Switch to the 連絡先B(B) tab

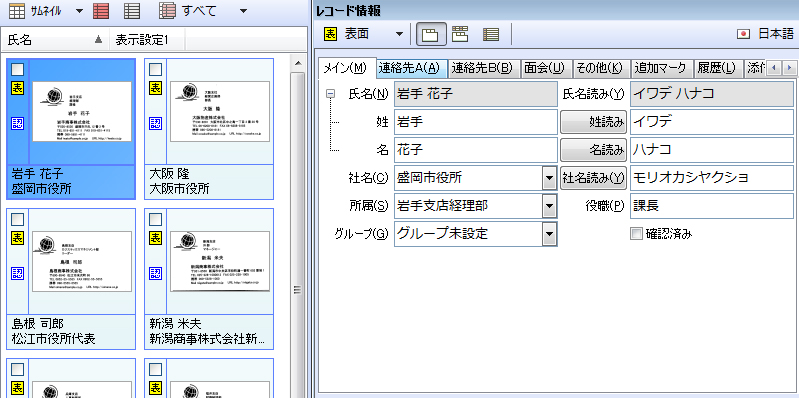(485, 68)
